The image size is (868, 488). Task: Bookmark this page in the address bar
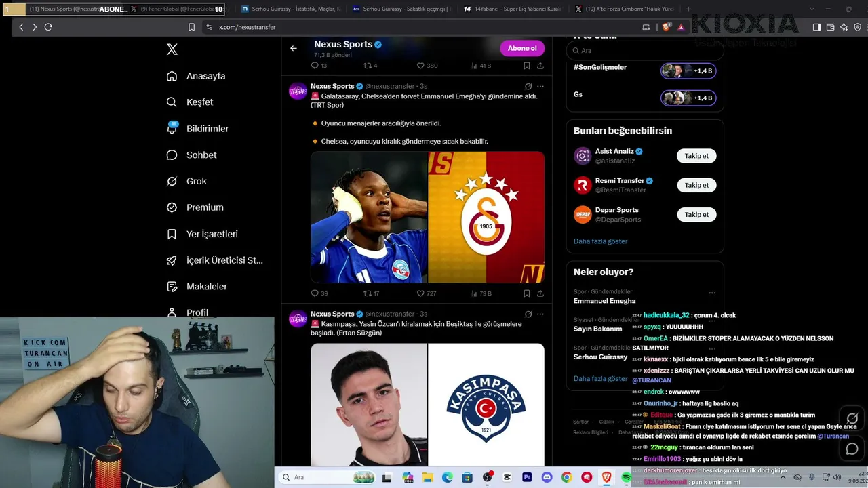[191, 27]
